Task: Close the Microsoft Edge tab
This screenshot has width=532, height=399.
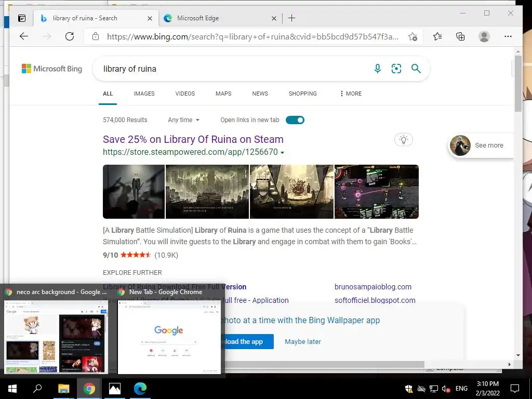Action: click(274, 18)
